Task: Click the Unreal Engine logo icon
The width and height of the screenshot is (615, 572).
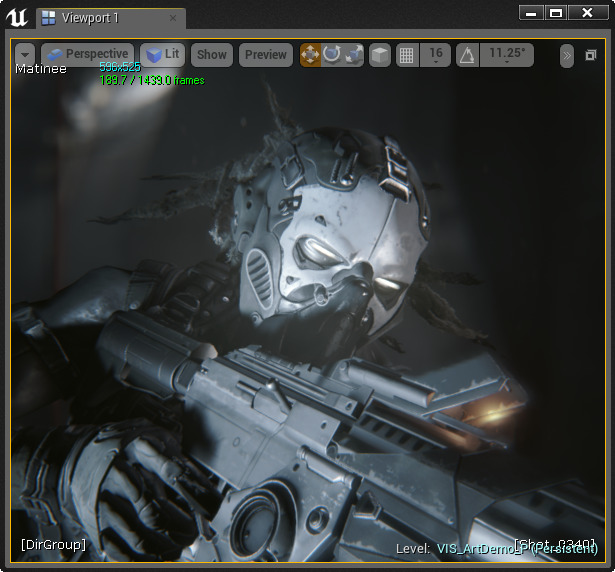Action: click(17, 17)
